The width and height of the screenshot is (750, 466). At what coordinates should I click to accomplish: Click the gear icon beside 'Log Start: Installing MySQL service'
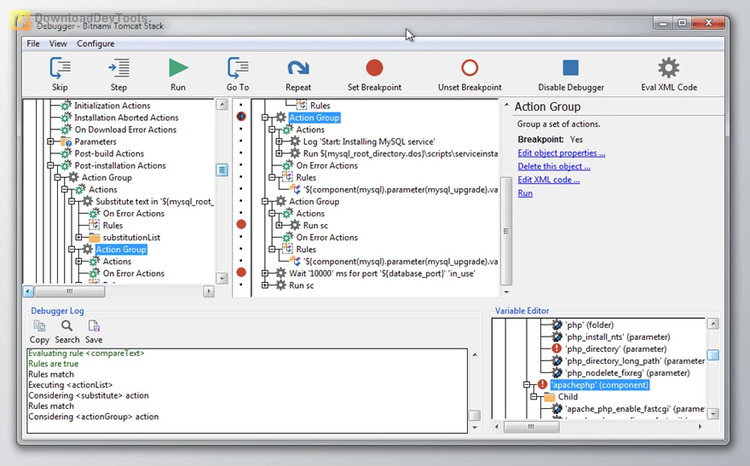295,142
